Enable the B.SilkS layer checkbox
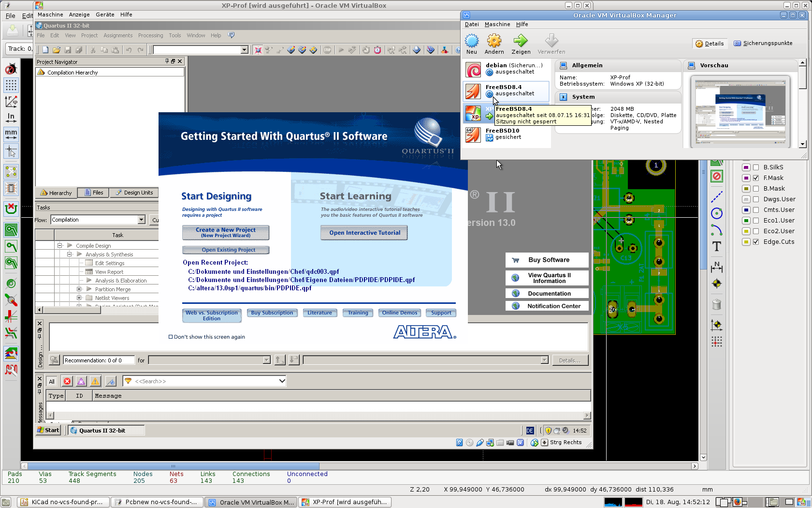The width and height of the screenshot is (812, 508). (x=756, y=167)
